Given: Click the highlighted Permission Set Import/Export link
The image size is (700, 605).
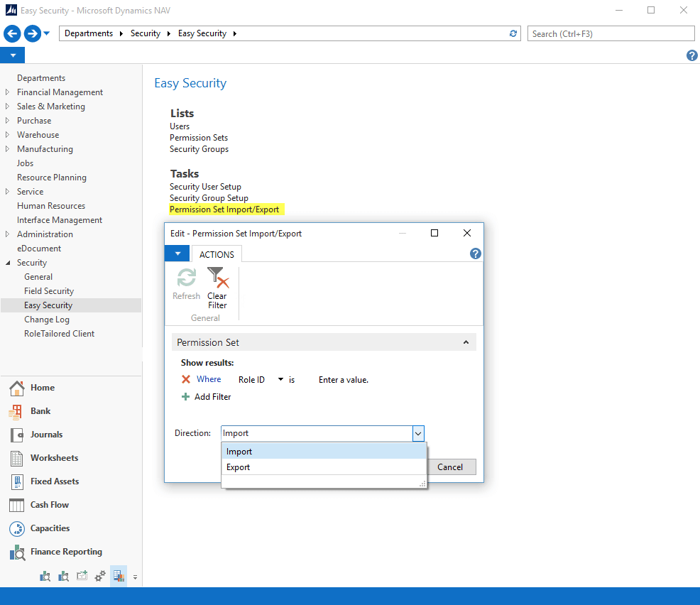Looking at the screenshot, I should click(224, 209).
